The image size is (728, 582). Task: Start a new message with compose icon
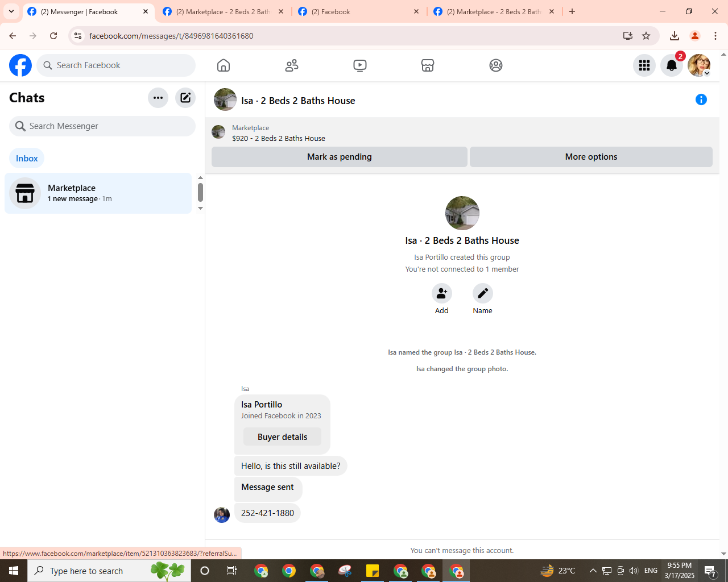pyautogui.click(x=185, y=98)
